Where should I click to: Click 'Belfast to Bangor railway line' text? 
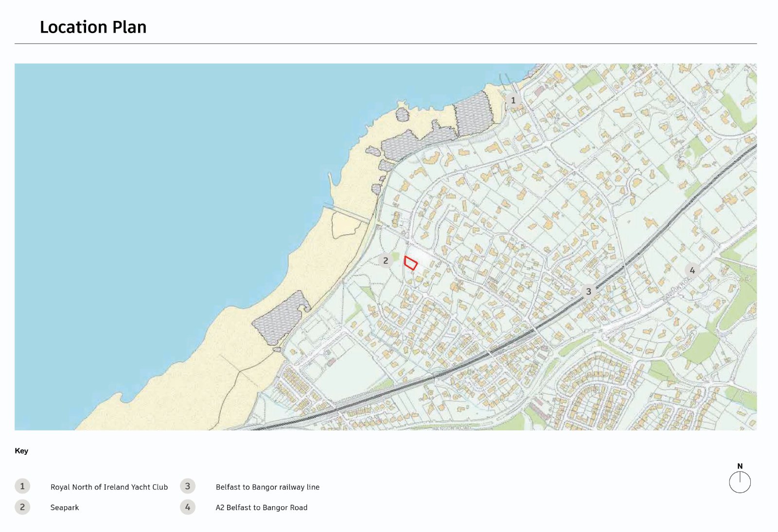coord(267,487)
